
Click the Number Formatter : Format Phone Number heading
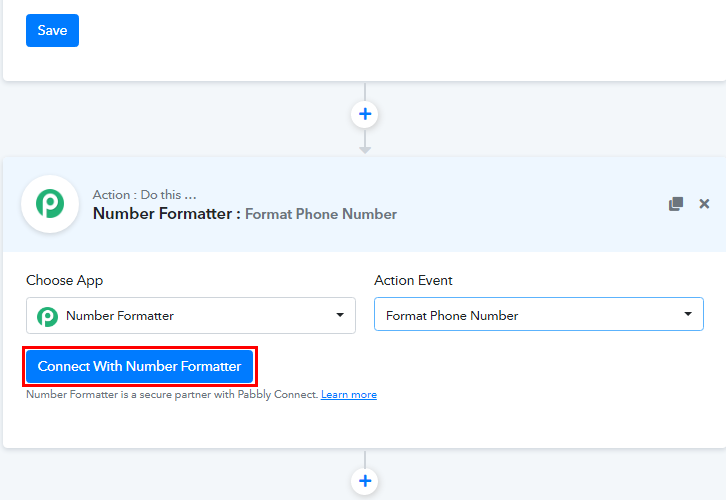pos(244,214)
